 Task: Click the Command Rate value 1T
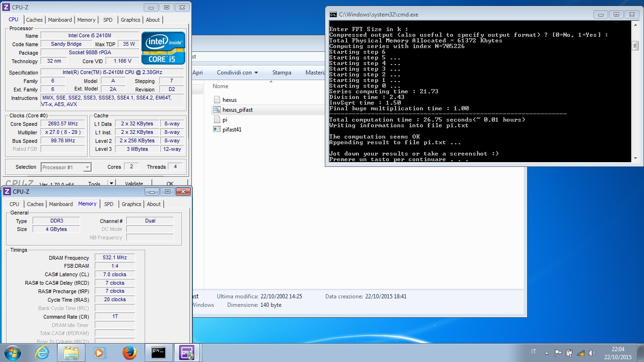click(115, 317)
